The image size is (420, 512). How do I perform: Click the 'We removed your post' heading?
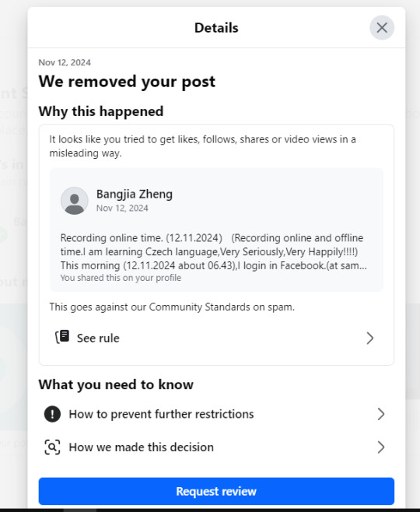(127, 81)
